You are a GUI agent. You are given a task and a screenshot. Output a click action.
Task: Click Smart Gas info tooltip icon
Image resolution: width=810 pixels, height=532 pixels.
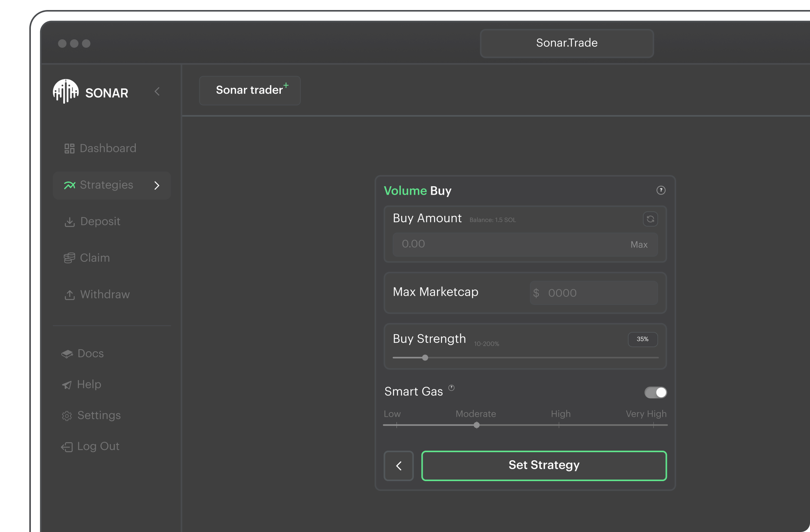(451, 388)
